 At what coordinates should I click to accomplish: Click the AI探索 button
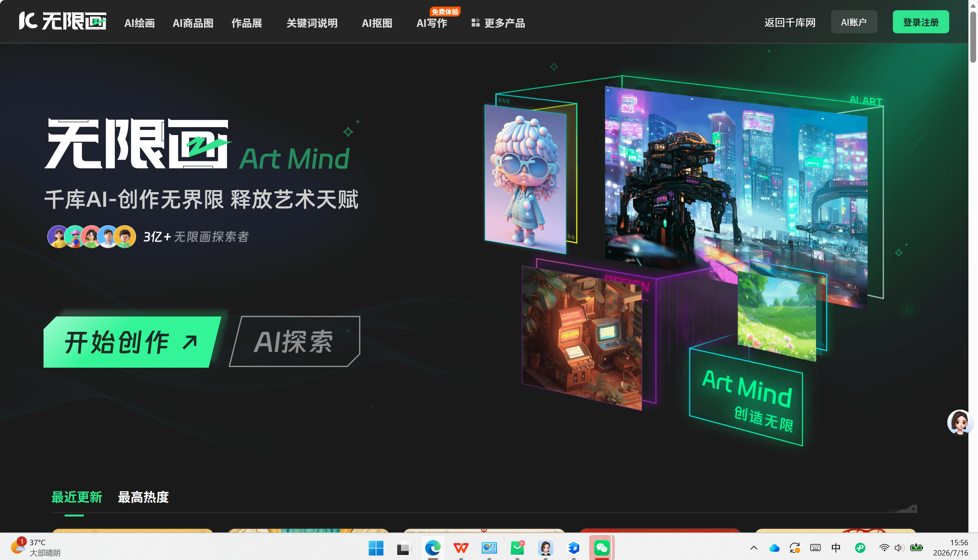(x=294, y=341)
